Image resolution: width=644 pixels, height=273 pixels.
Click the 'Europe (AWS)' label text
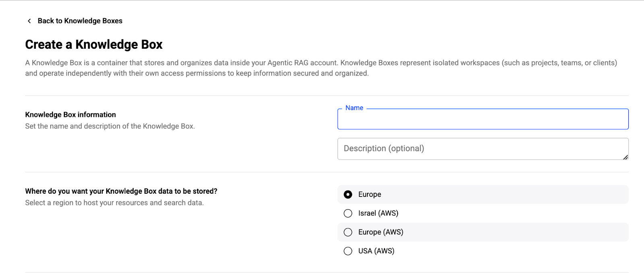pyautogui.click(x=380, y=232)
